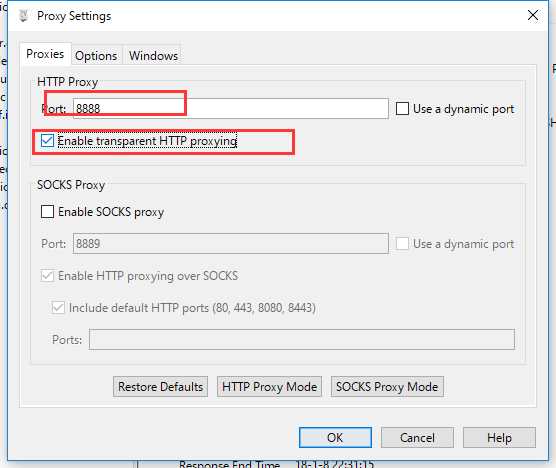Image resolution: width=556 pixels, height=468 pixels.
Task: Toggle Include default HTTP ports checkbox
Action: pyautogui.click(x=58, y=307)
